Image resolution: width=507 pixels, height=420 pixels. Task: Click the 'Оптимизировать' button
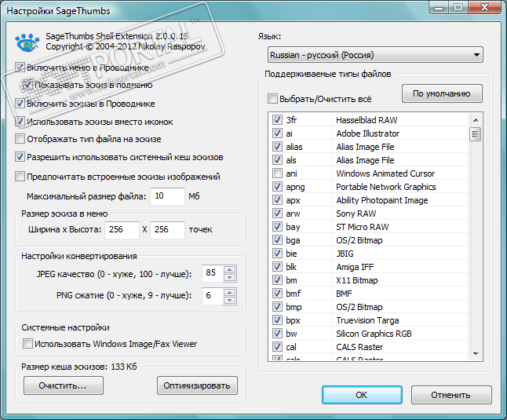pos(197,385)
